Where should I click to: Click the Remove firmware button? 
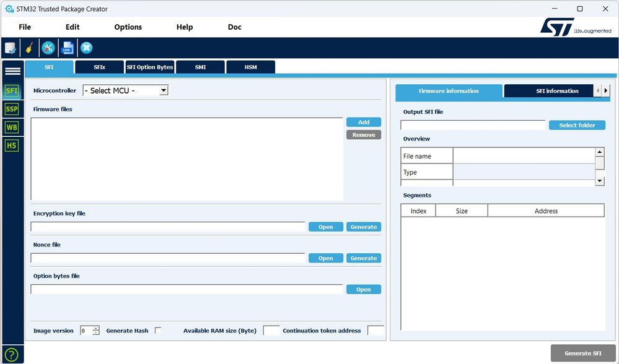click(x=364, y=135)
